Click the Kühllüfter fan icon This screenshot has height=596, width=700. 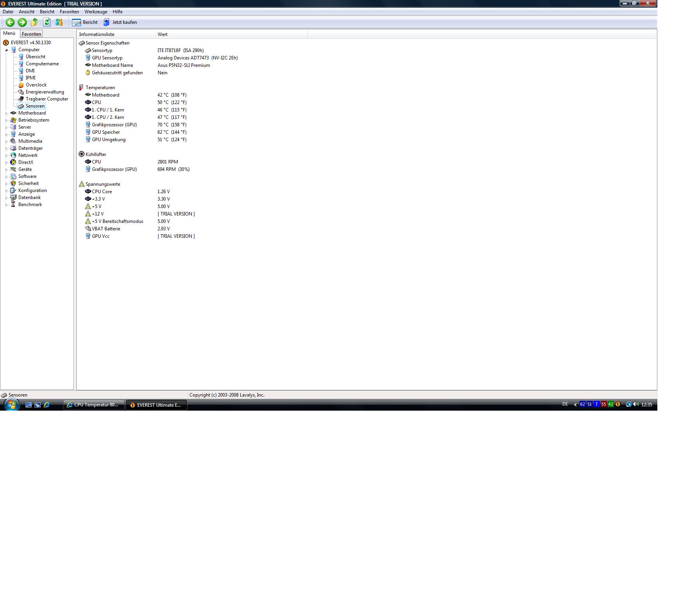pos(81,154)
